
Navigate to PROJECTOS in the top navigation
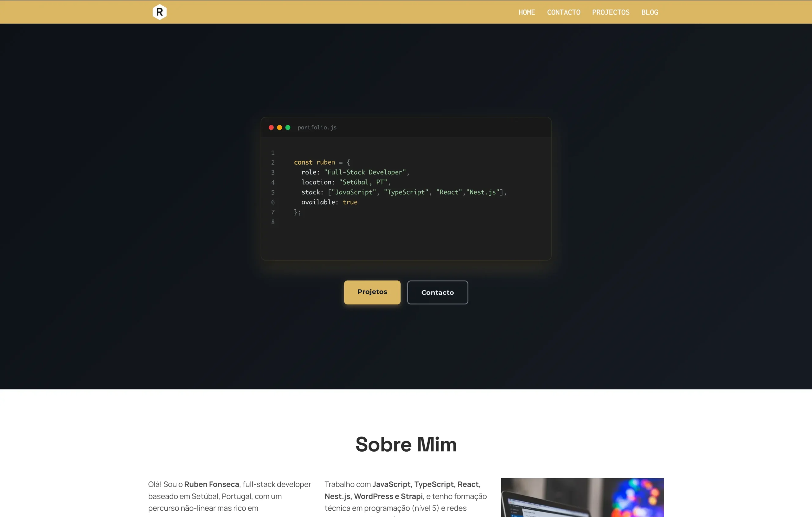point(611,12)
